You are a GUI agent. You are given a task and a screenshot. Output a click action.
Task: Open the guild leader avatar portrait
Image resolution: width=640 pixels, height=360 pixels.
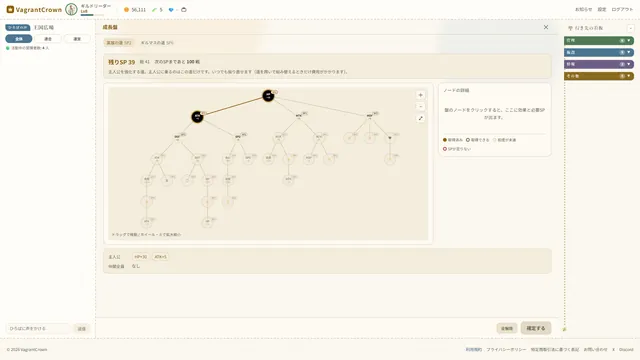(71, 9)
